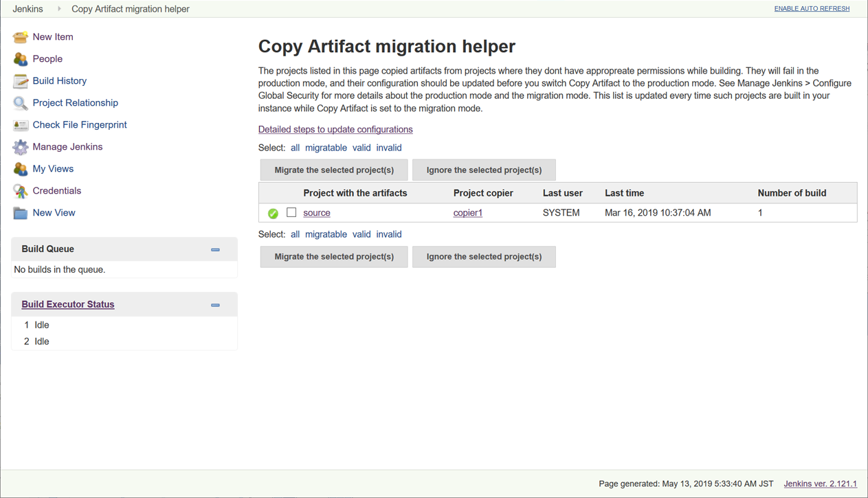This screenshot has height=498, width=868.
Task: Open the People page link
Action: tap(47, 59)
